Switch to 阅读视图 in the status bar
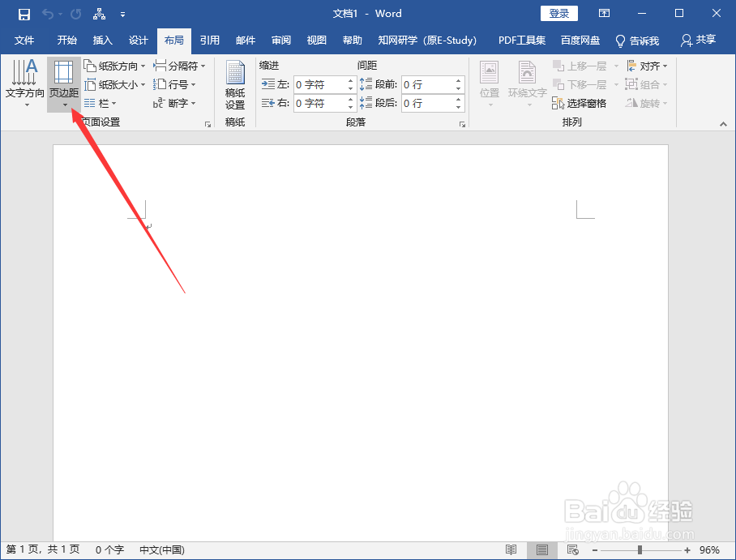This screenshot has width=736, height=560. pyautogui.click(x=511, y=549)
